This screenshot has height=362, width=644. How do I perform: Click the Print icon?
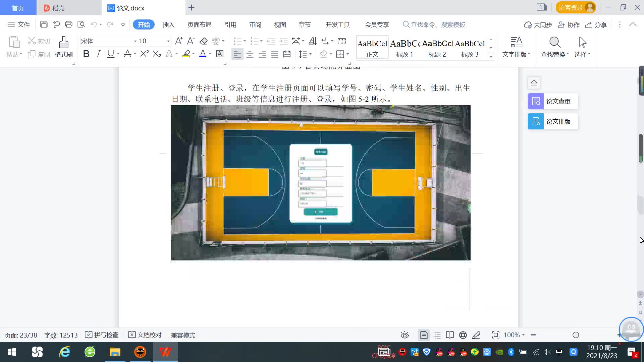(x=69, y=24)
